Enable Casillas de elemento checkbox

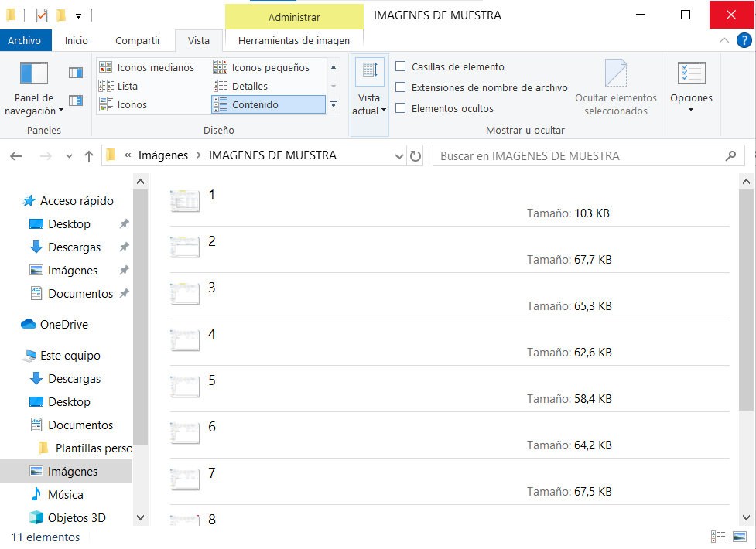pos(401,66)
